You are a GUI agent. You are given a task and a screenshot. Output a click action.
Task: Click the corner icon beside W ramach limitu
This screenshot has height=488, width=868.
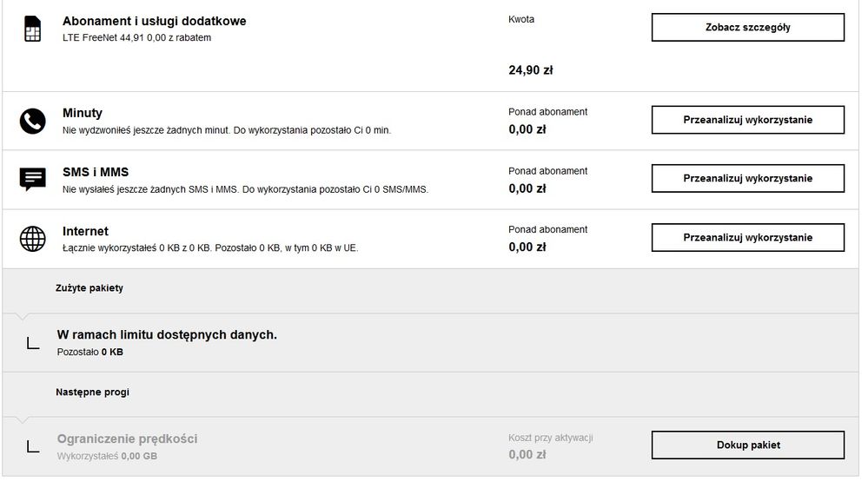(33, 343)
